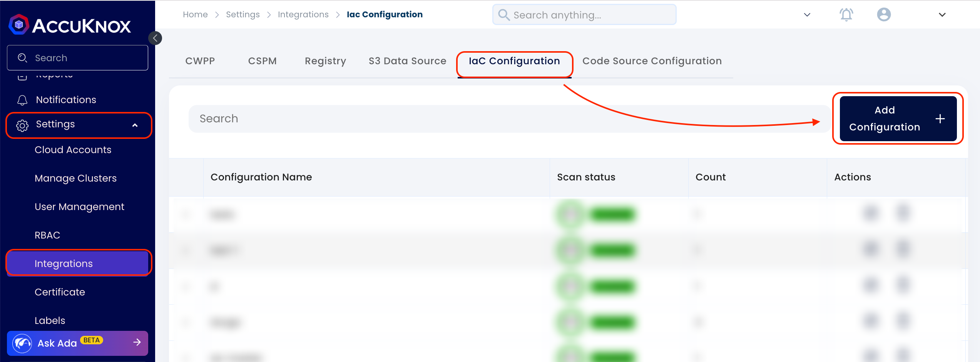Screen dimensions: 980x362
Task: Click magnifier icon in top search bar
Action: (504, 15)
